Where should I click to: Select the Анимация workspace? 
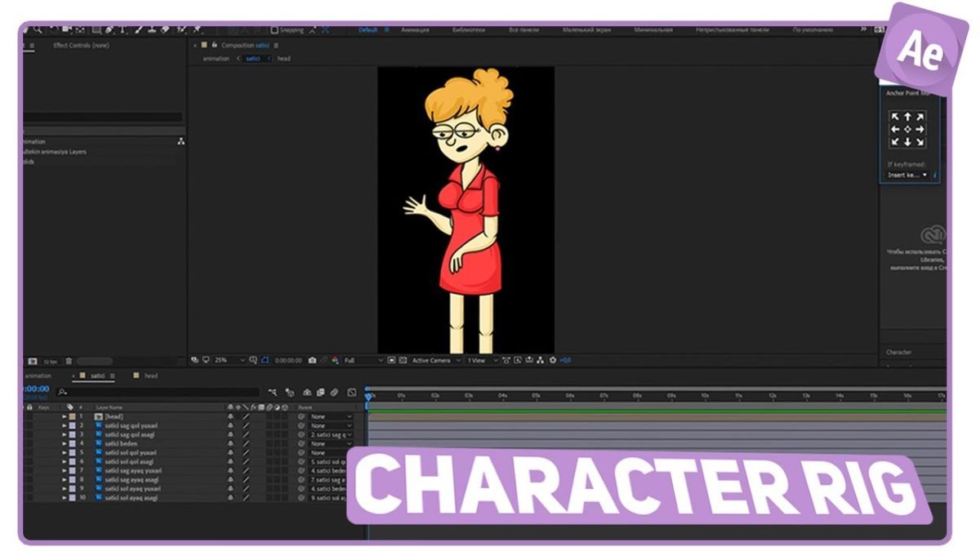coord(415,30)
